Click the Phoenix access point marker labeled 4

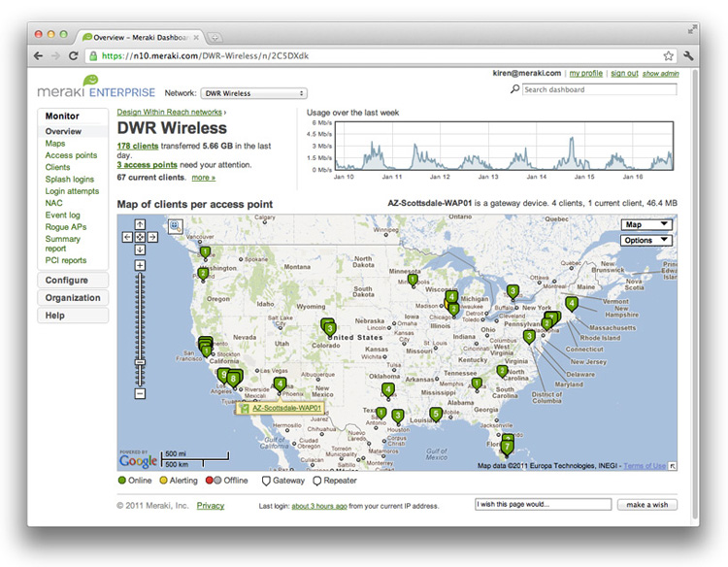point(280,384)
